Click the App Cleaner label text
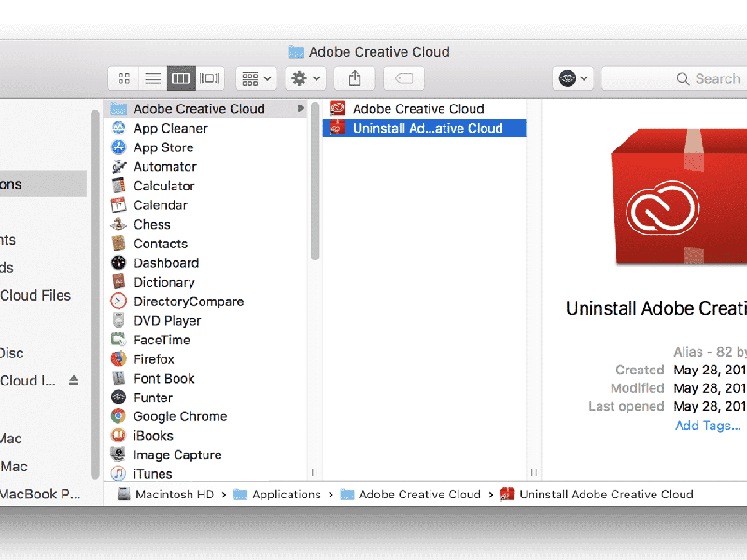The height and width of the screenshot is (560, 747). pos(171,128)
